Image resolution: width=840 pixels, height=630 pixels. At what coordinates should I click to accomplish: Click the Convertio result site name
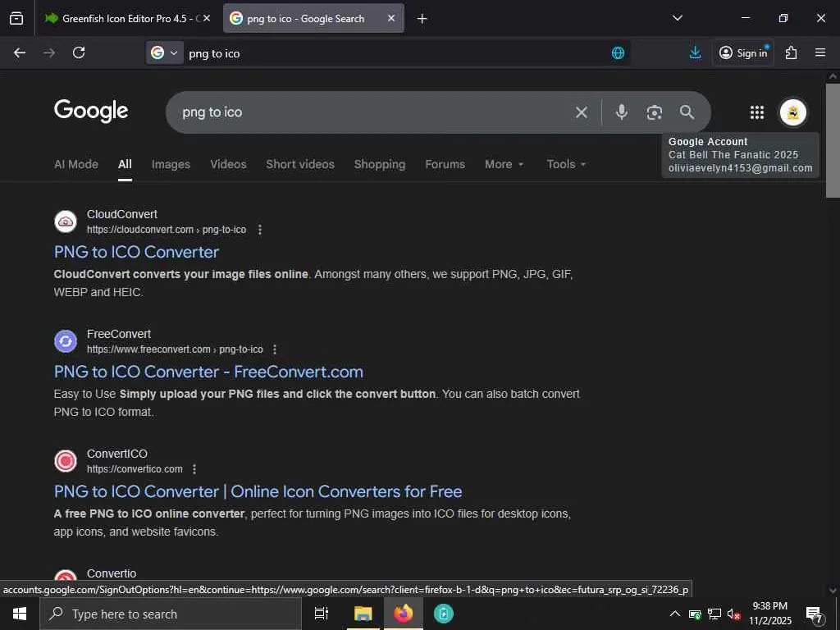(112, 573)
